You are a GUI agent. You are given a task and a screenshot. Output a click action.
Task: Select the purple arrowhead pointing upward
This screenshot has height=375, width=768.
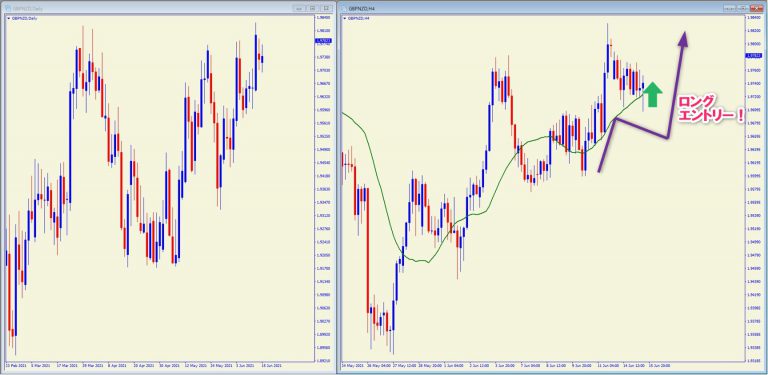(x=683, y=38)
